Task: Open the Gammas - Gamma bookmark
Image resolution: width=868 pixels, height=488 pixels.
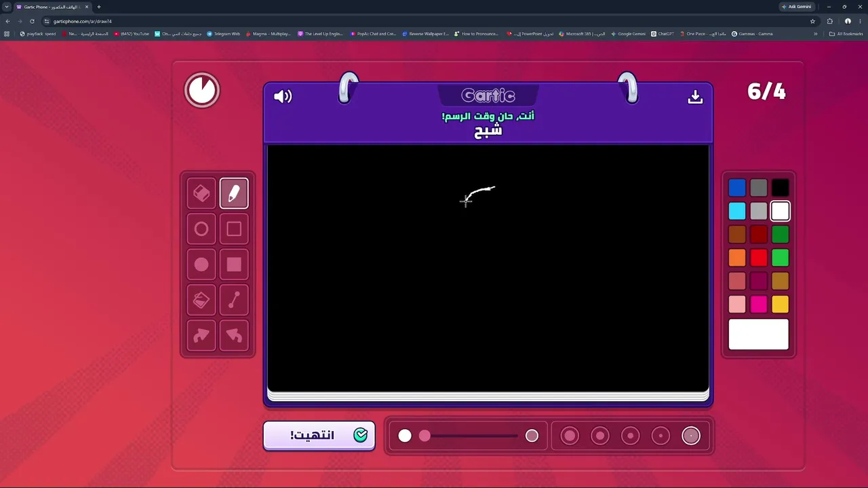Action: (752, 34)
